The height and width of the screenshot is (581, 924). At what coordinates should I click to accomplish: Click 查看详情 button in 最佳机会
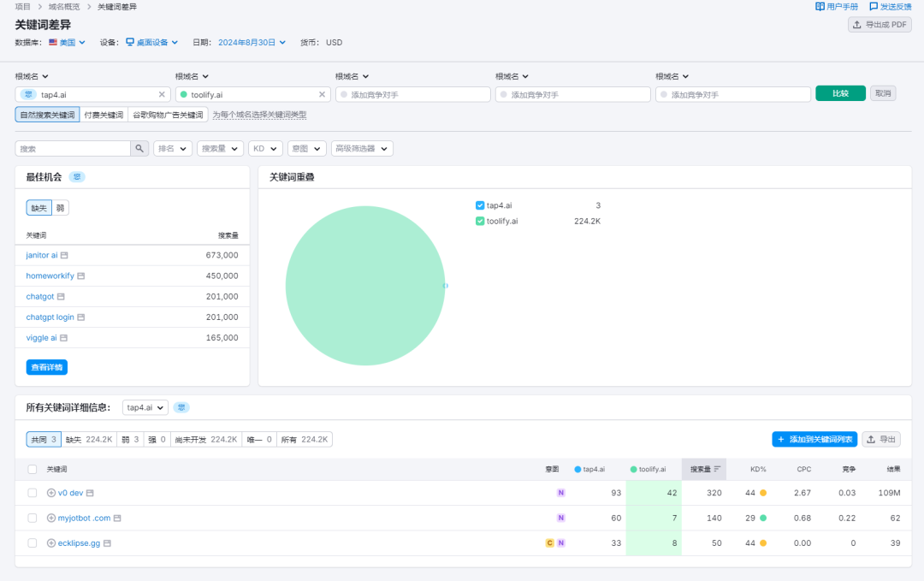pos(46,367)
